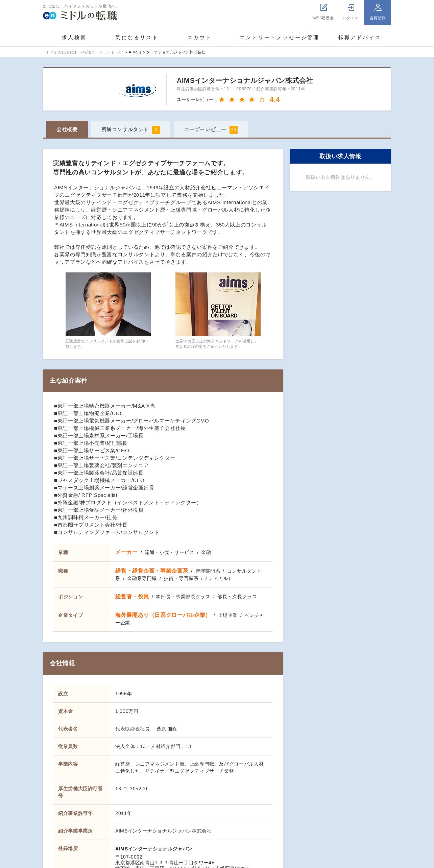The width and height of the screenshot is (434, 868).
Task: Select the 会社概要 tab
Action: [67, 129]
